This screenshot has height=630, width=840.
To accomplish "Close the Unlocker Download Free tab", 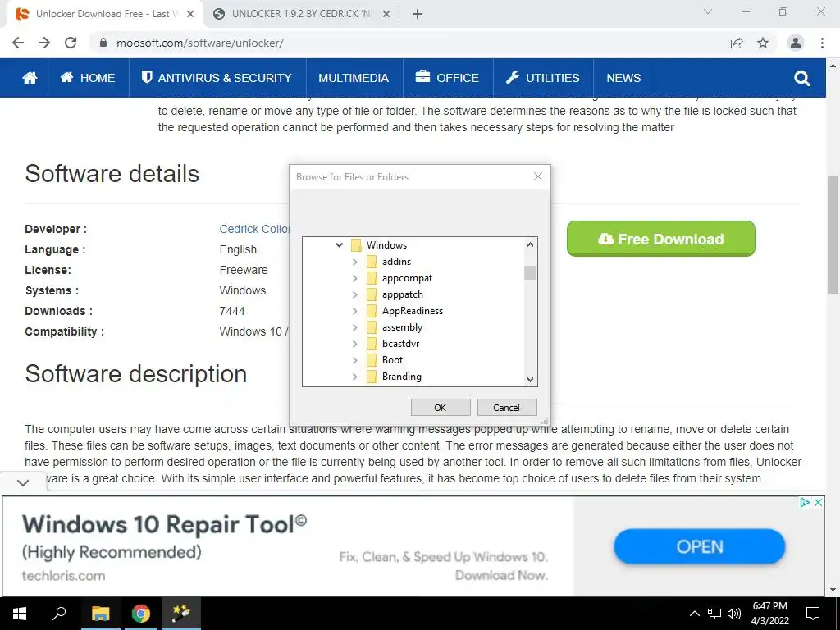I will point(190,15).
